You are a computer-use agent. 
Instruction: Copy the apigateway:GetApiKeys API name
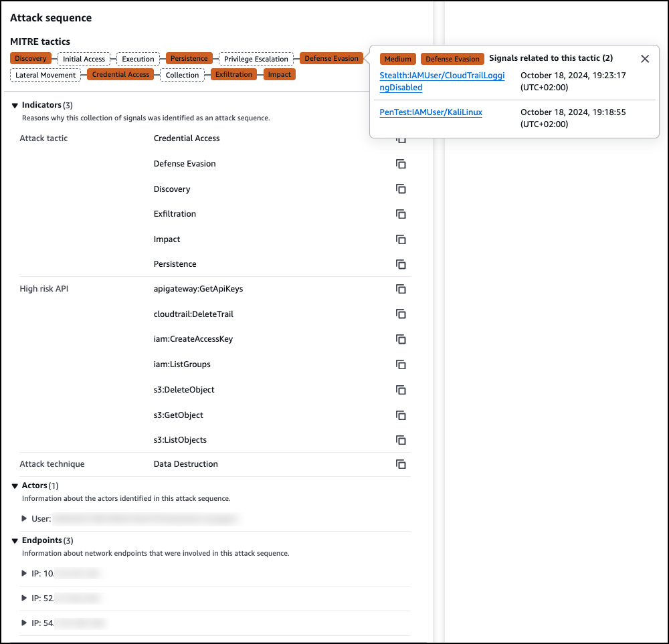pyautogui.click(x=401, y=289)
